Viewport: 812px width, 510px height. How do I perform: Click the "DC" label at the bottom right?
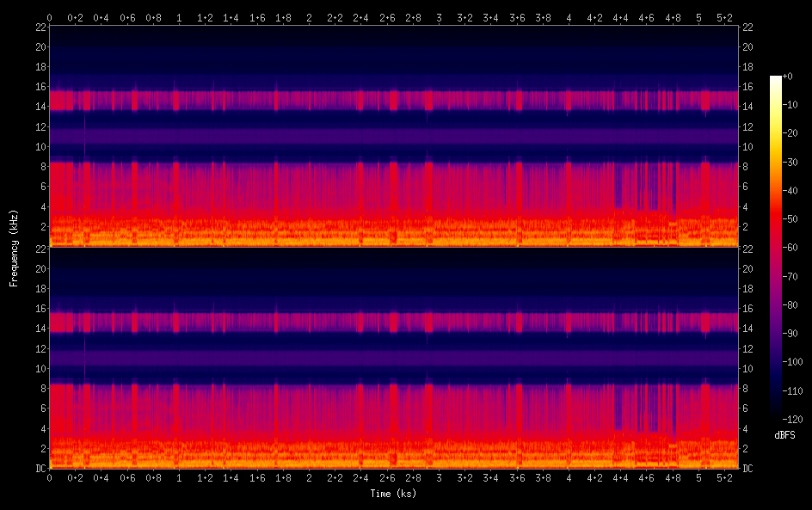coord(748,469)
